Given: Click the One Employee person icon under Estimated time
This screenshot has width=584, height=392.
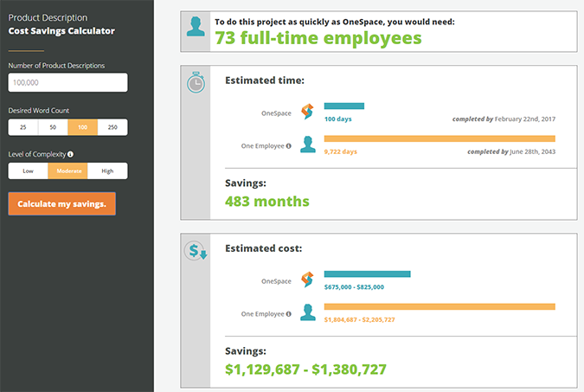Looking at the screenshot, I should coord(308,145).
